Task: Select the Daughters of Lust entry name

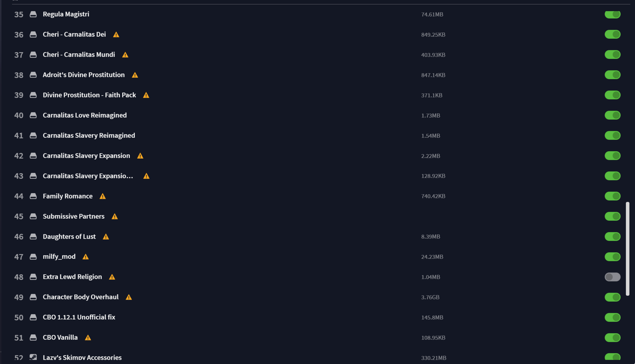Action: [x=69, y=237]
